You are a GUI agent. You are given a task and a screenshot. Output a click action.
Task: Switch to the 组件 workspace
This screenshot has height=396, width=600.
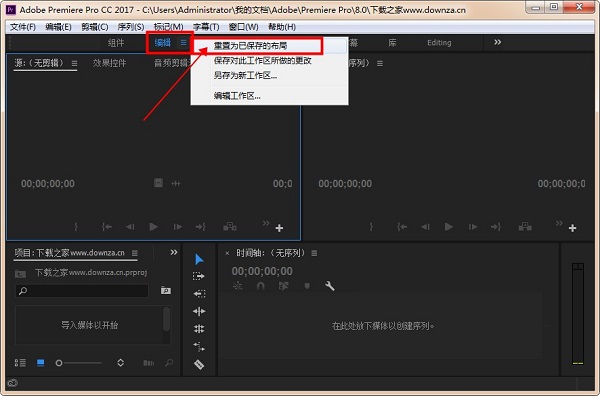click(116, 42)
